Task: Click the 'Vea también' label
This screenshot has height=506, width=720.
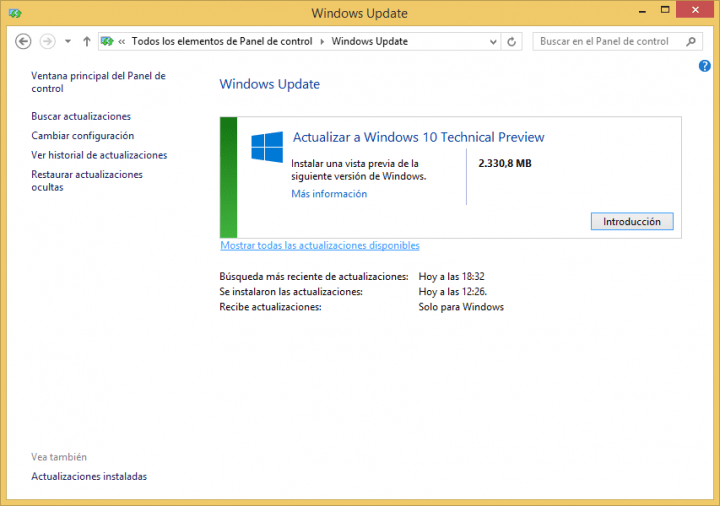Action: (59, 457)
